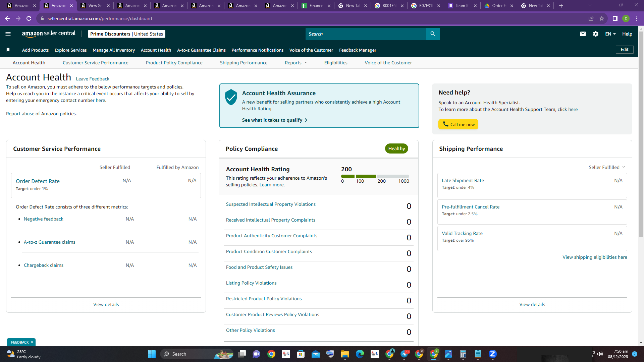Click Add Products in the favorites bar

coord(36,50)
